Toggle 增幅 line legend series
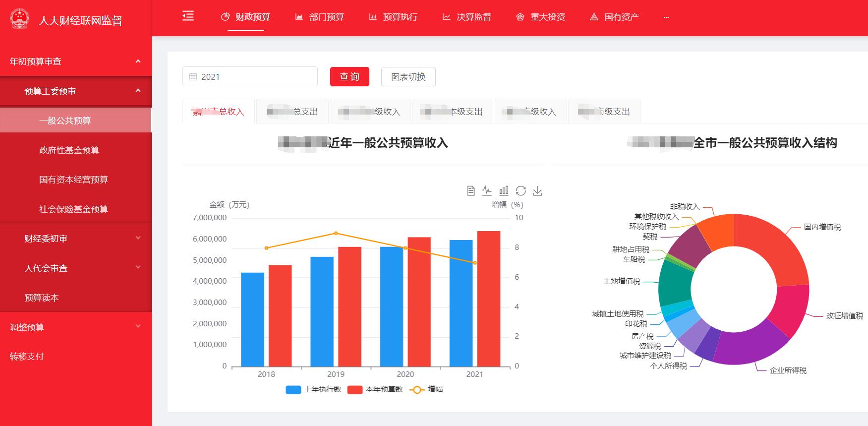Screen dimensions: 868x426 [426, 389]
